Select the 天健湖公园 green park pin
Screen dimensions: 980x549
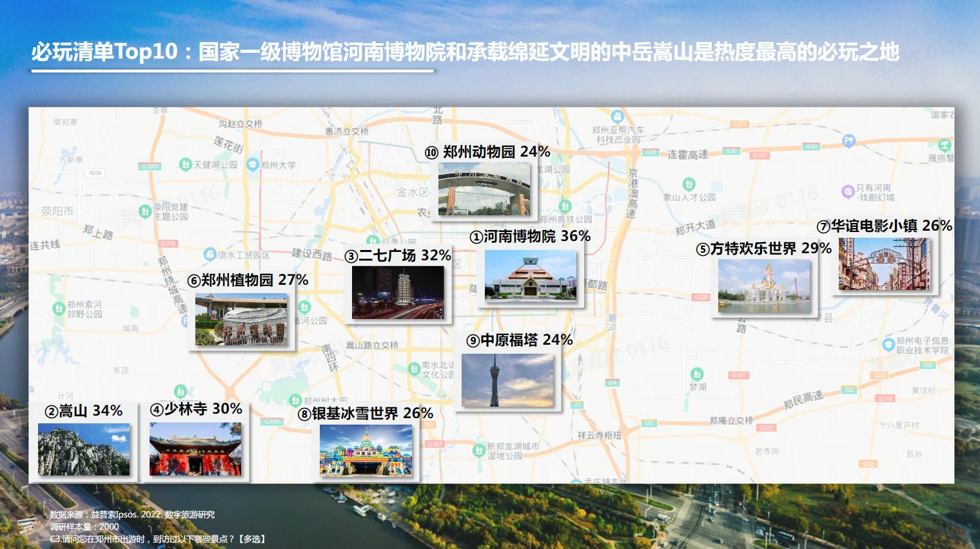[x=186, y=164]
